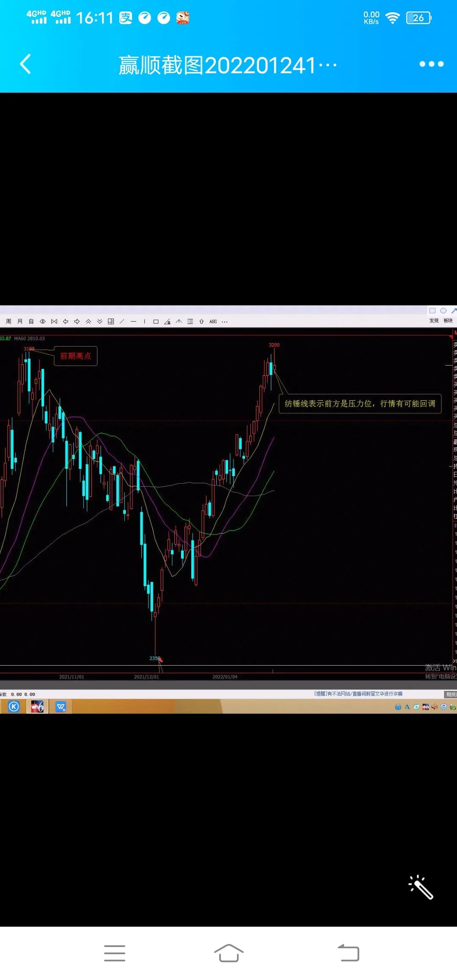Image resolution: width=457 pixels, height=980 pixels.
Task: Click the 2021/12/01 date on time axis
Action: [x=146, y=677]
